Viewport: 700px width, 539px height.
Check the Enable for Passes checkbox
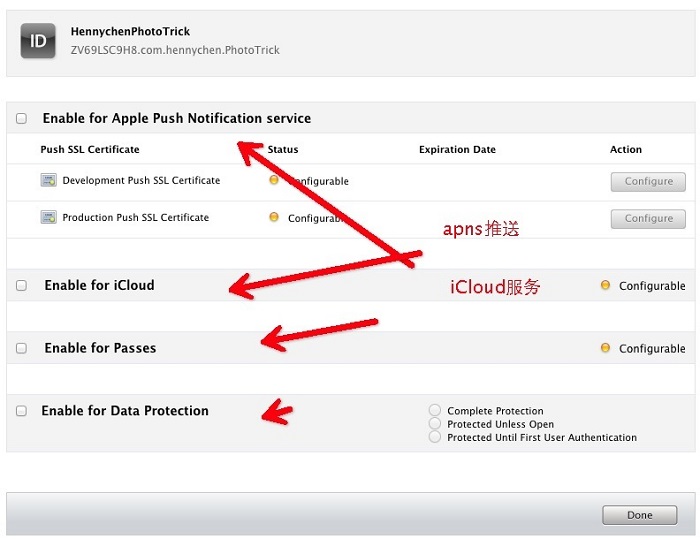pos(21,348)
